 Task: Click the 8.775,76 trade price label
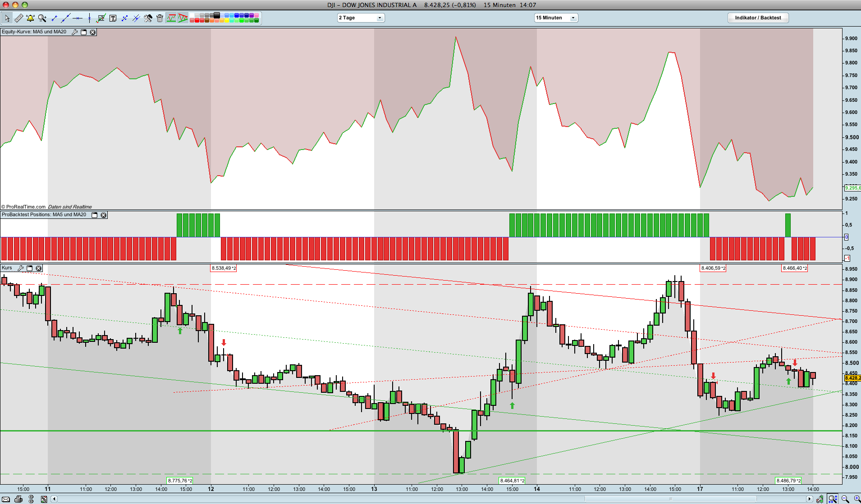(x=180, y=481)
